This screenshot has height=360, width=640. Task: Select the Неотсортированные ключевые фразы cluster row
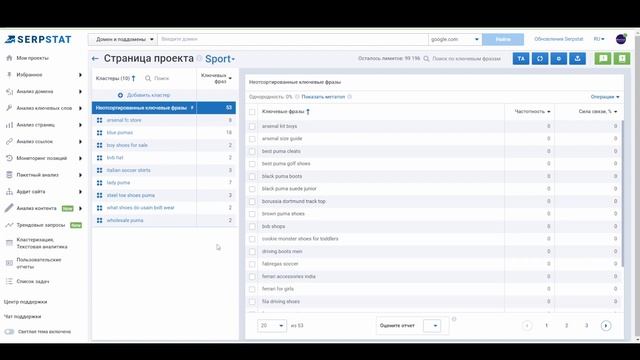pos(164,108)
